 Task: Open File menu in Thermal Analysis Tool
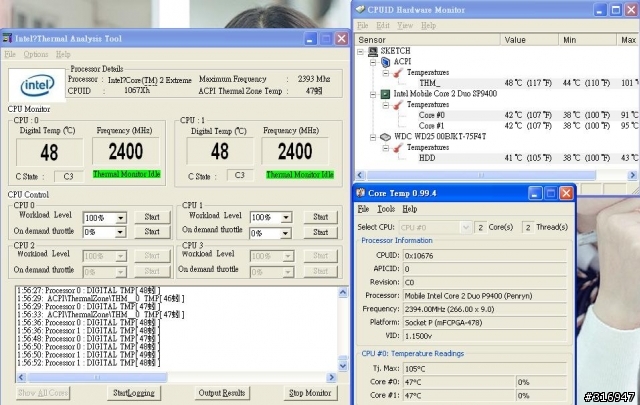pyautogui.click(x=10, y=54)
